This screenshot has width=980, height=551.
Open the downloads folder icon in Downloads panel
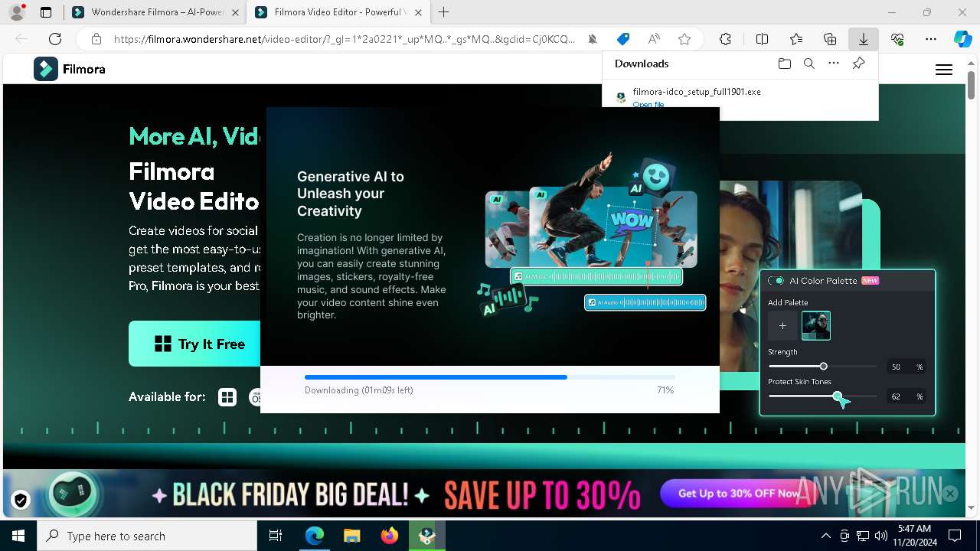coord(784,64)
